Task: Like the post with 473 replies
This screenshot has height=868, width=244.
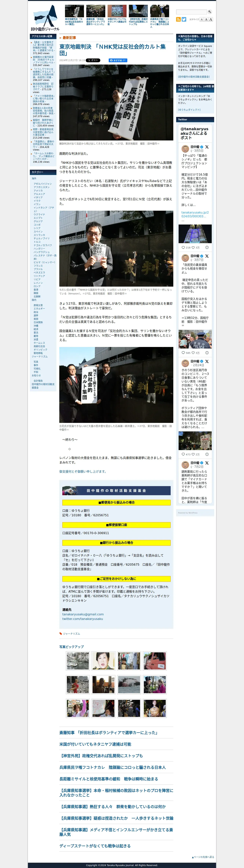Action: click(193, 454)
